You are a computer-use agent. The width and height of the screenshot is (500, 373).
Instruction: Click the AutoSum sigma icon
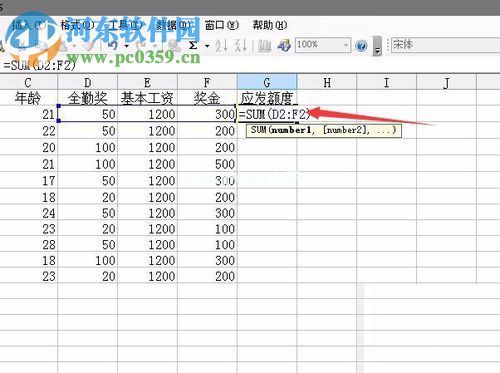click(193, 45)
